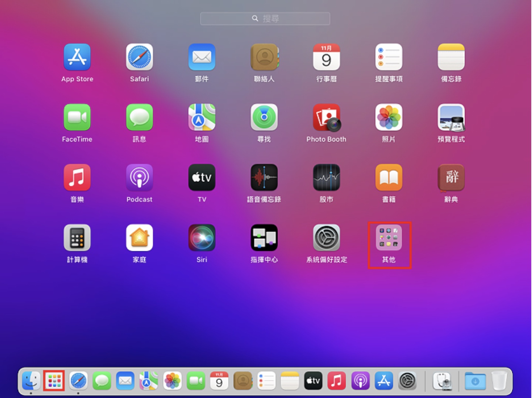Open 系統偏好設定 in the Launchpad grid
The height and width of the screenshot is (398, 532).
click(x=326, y=238)
